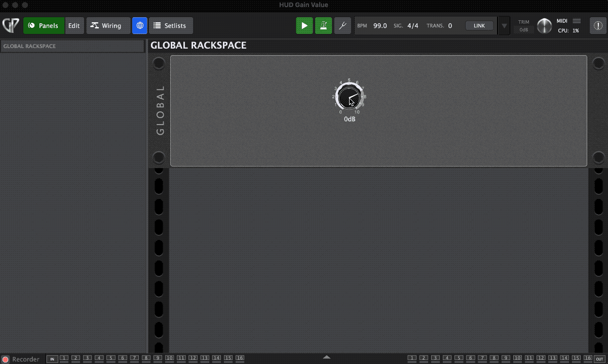Expand the bottom panel up arrow
Screen dimensions: 608x364
click(x=327, y=357)
